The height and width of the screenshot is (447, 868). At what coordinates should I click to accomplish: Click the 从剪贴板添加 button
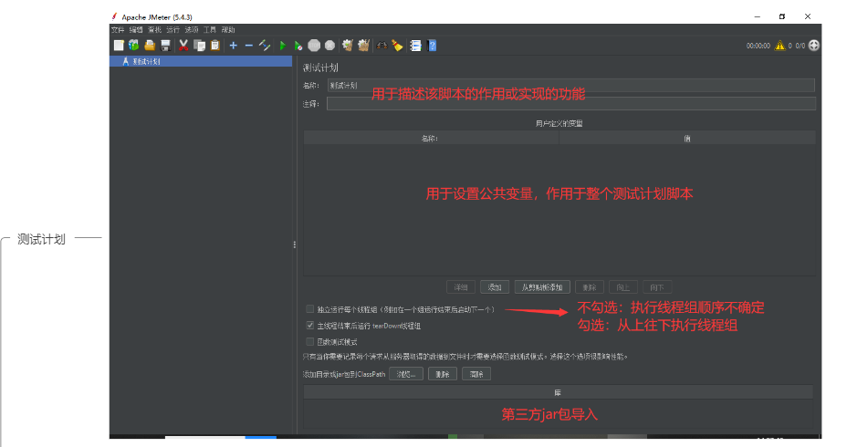click(542, 287)
